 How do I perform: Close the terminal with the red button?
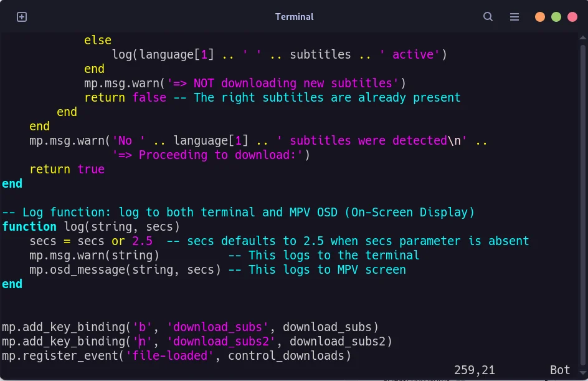pyautogui.click(x=572, y=17)
